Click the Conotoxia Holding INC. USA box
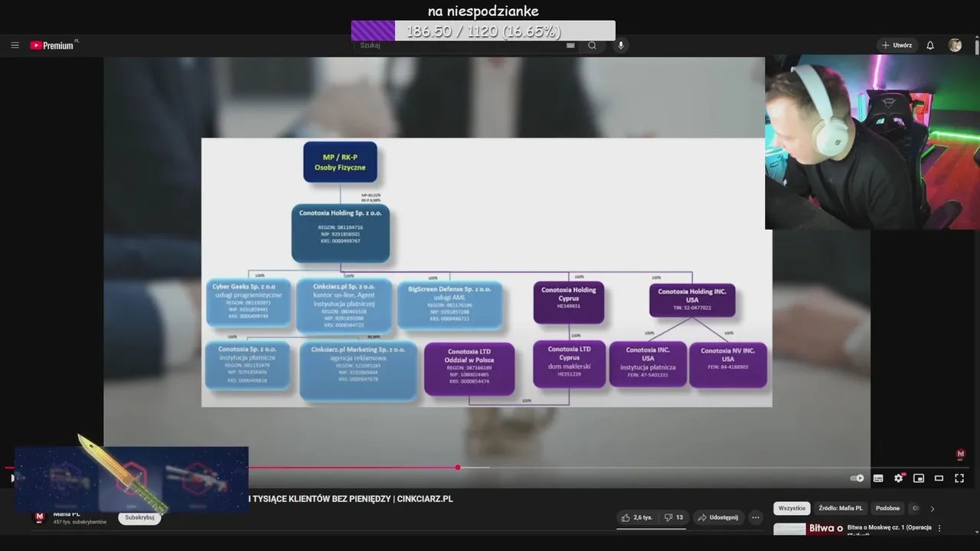 pos(692,300)
